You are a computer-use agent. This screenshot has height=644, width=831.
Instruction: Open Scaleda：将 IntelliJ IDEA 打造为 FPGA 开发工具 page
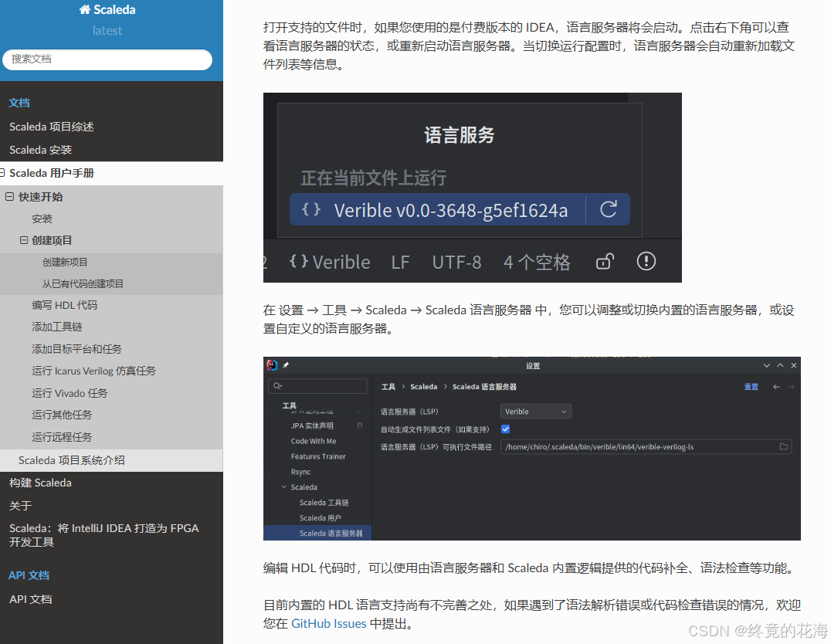[103, 535]
